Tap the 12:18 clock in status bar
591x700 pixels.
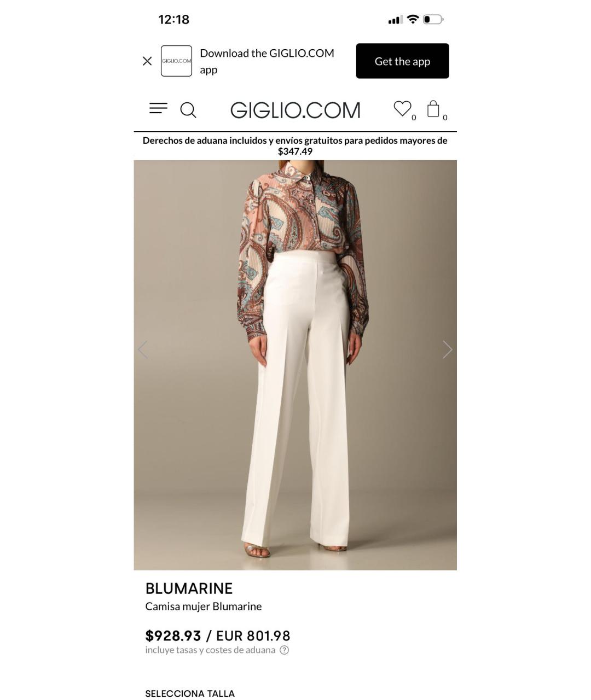click(x=173, y=20)
